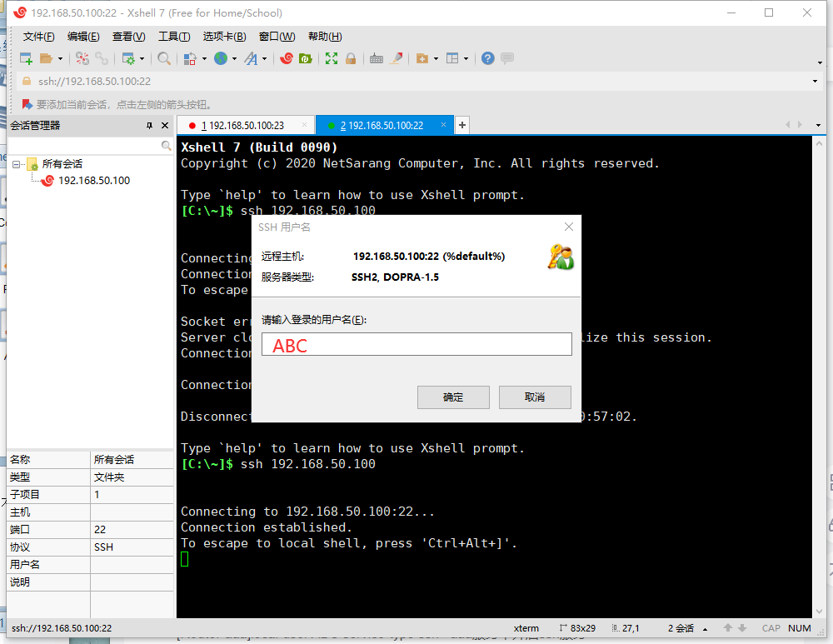833x644 pixels.
Task: Click the username input field
Action: pos(416,344)
